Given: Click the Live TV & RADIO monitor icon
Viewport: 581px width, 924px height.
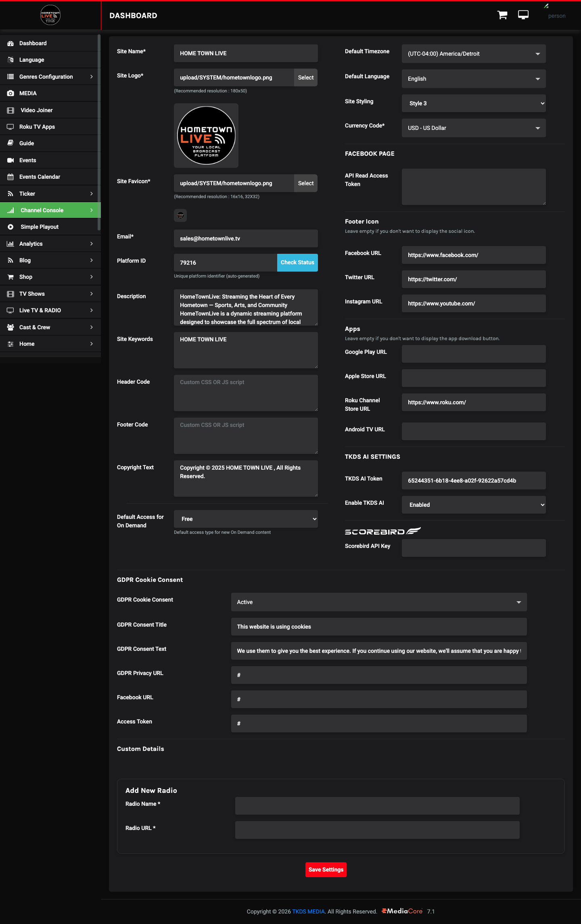Looking at the screenshot, I should [10, 310].
